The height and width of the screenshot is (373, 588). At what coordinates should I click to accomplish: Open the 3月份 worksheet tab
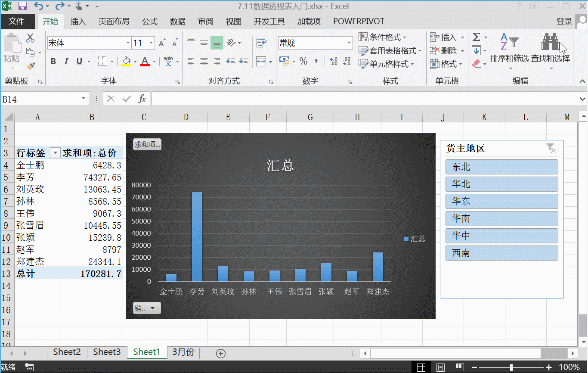click(183, 352)
